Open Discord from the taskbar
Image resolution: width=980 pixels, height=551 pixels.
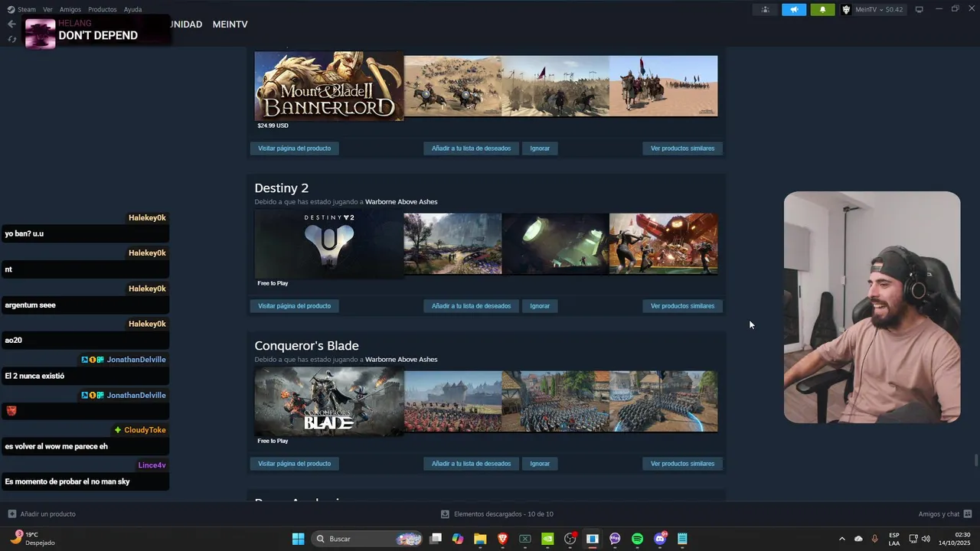[660, 539]
